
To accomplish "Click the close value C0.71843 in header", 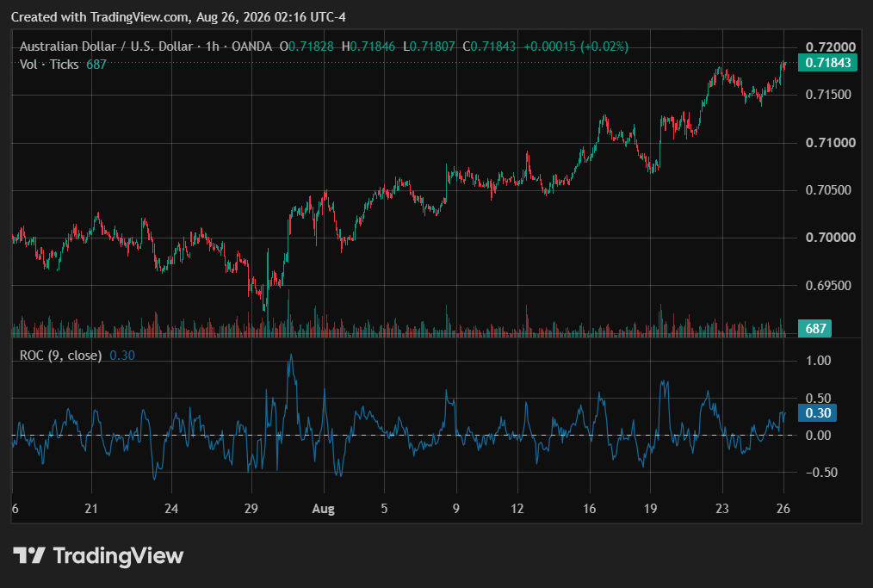I will [489, 46].
